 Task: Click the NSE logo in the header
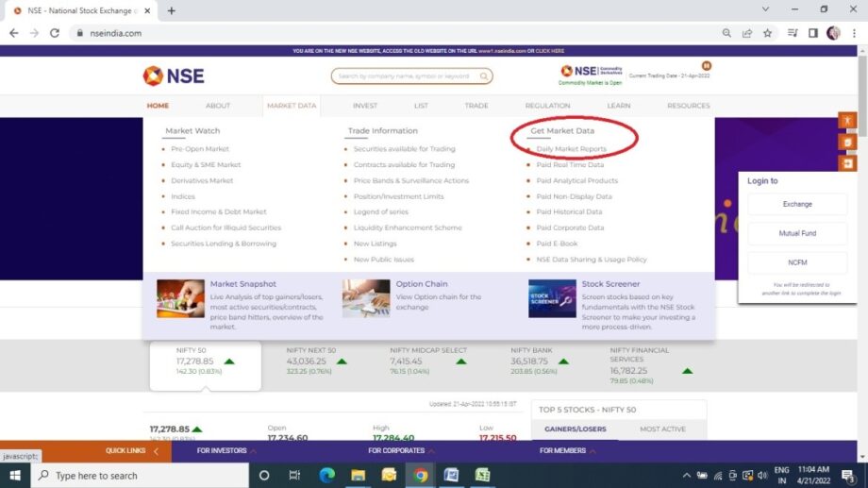[174, 76]
